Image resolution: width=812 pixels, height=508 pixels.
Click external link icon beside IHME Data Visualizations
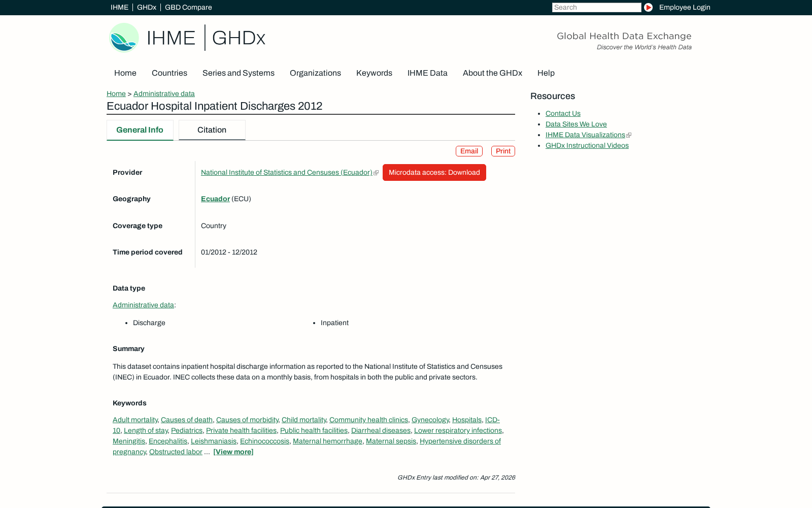pyautogui.click(x=629, y=135)
